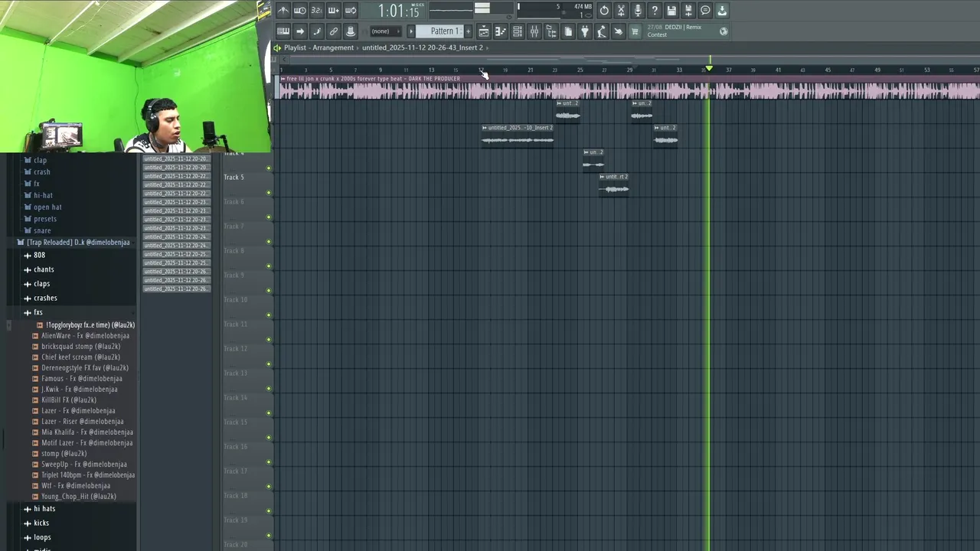Select the stamp tool icon

click(x=351, y=31)
